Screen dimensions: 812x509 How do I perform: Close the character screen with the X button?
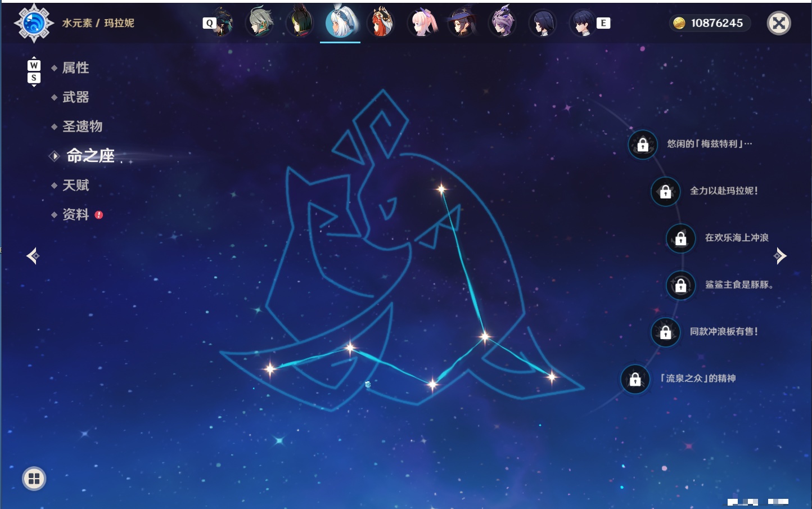pos(779,23)
